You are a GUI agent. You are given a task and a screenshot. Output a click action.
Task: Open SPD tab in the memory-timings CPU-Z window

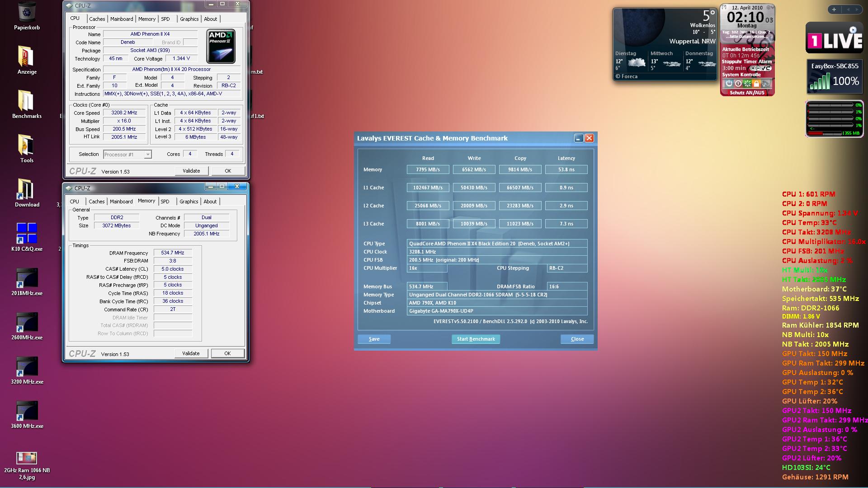click(165, 202)
